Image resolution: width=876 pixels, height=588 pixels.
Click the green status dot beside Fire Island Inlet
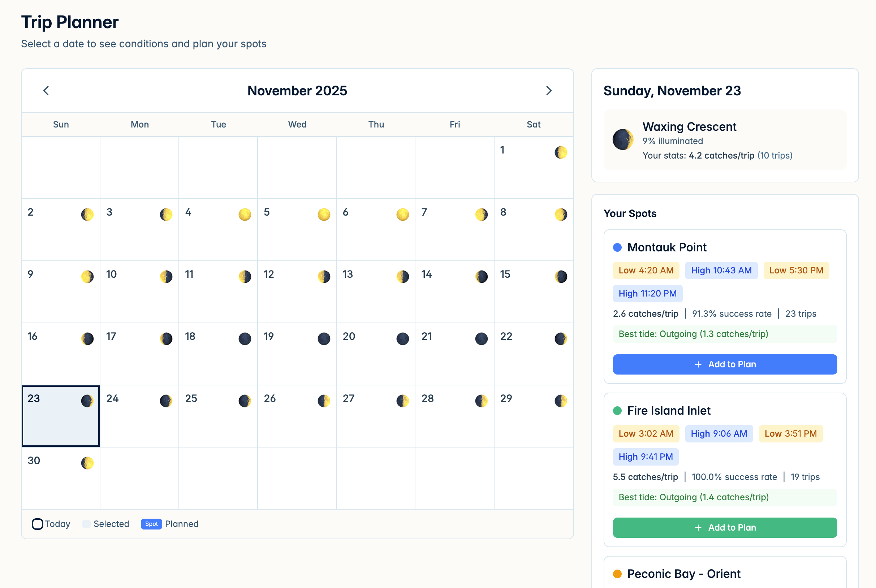click(x=617, y=411)
